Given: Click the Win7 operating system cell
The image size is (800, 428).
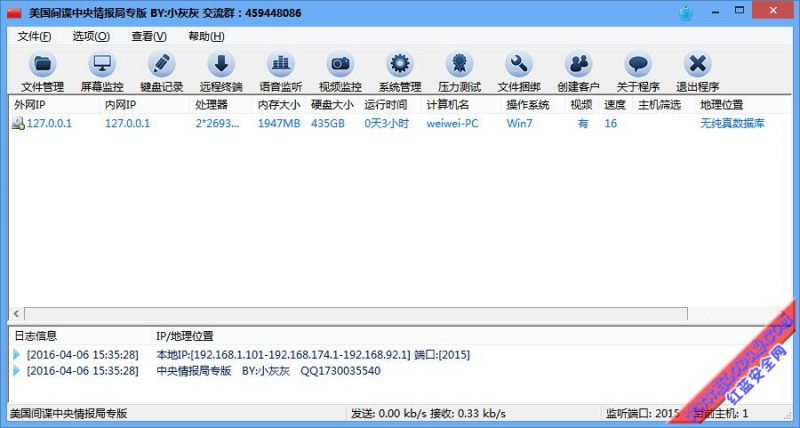Looking at the screenshot, I should pyautogui.click(x=519, y=123).
